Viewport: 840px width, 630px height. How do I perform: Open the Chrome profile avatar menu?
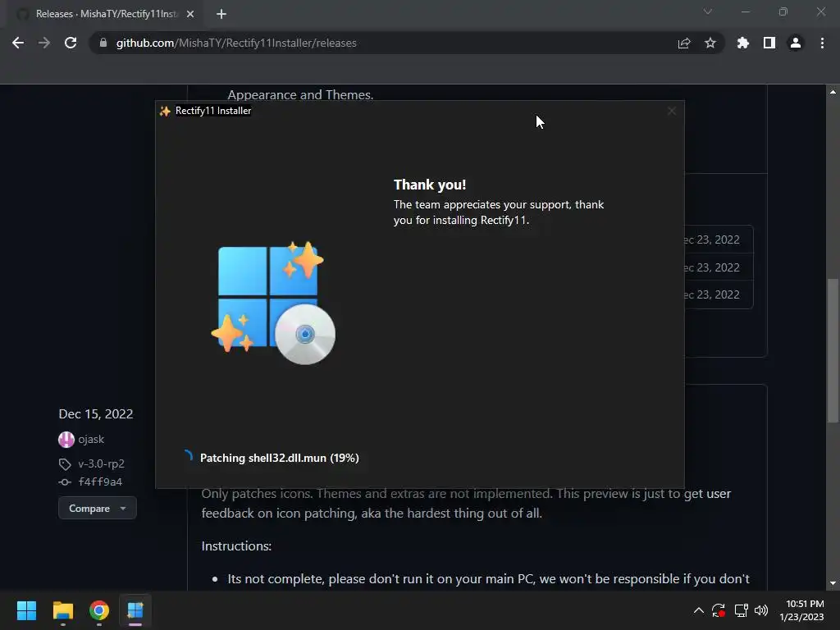pos(796,43)
